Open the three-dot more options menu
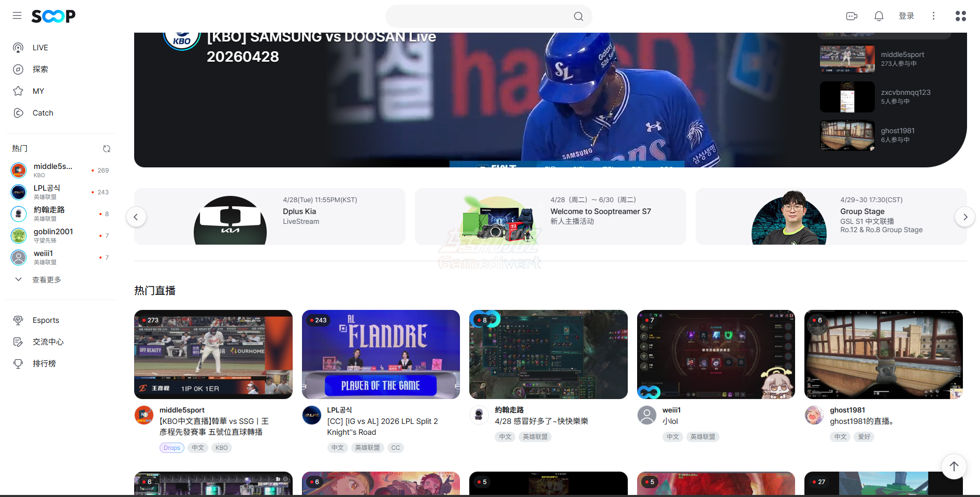Viewport: 980px width, 497px height. [933, 16]
